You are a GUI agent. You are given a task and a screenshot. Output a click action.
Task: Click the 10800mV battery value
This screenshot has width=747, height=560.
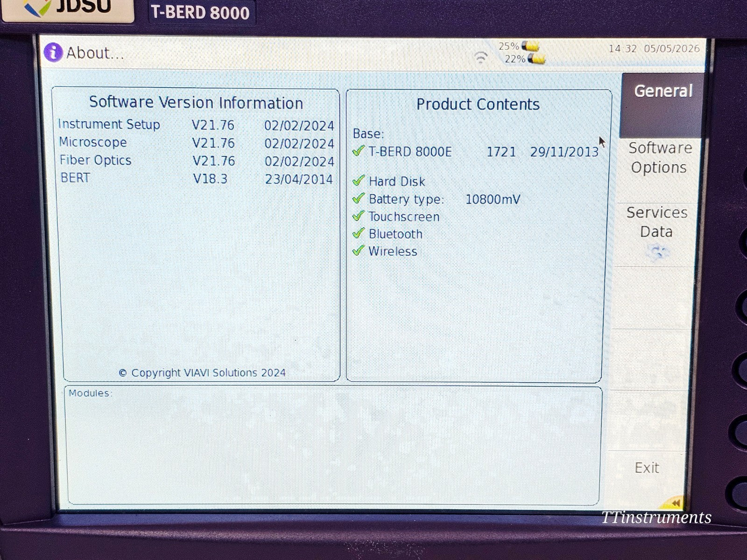tap(493, 200)
